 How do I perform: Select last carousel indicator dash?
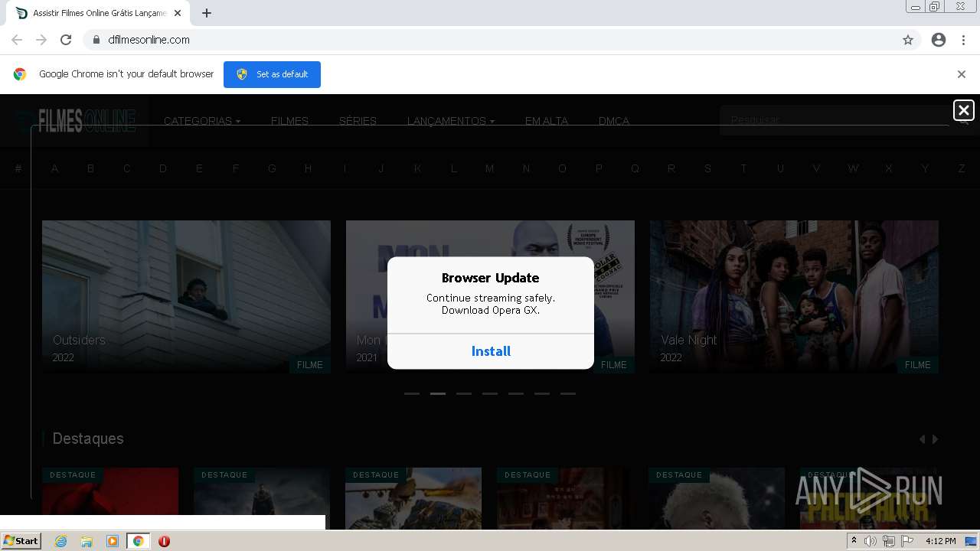pos(568,393)
